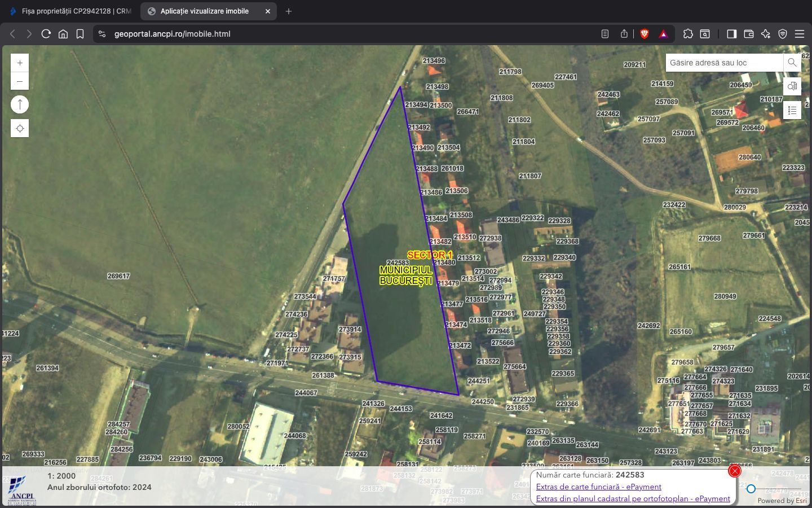Screen dimensions: 812x508
Task: Click the Brave Shields lion icon
Action: pyautogui.click(x=645, y=34)
